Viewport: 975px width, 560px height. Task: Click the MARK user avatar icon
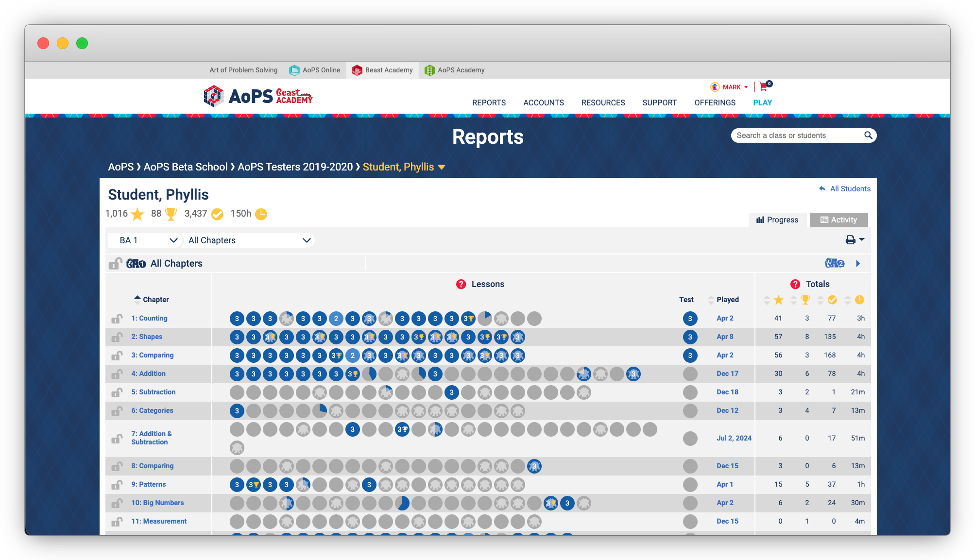(715, 87)
